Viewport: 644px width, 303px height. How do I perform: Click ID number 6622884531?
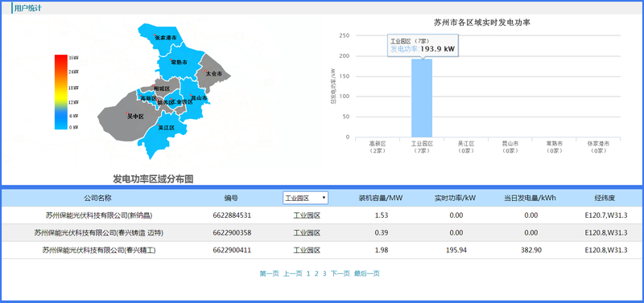232,215
